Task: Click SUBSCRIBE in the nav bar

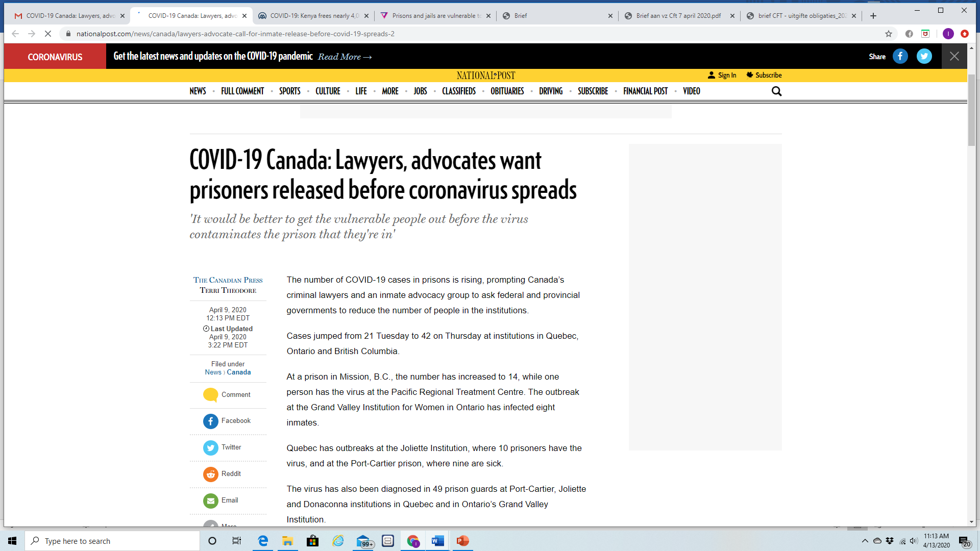Action: click(593, 91)
